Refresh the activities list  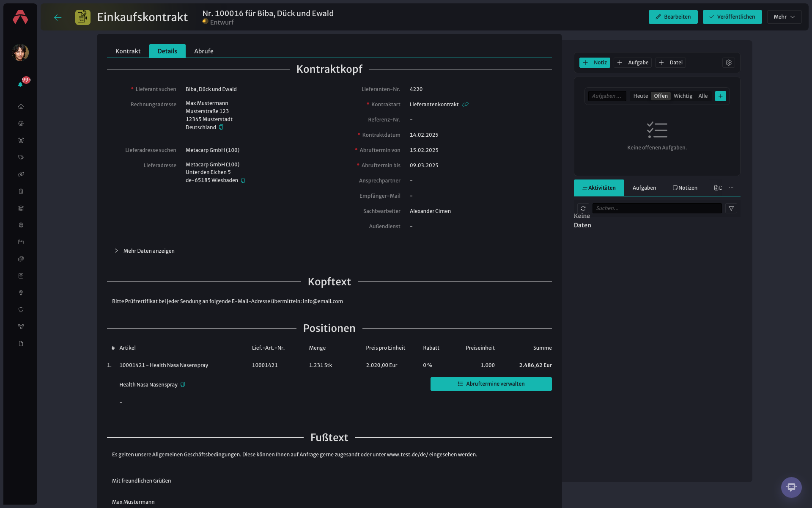tap(583, 208)
